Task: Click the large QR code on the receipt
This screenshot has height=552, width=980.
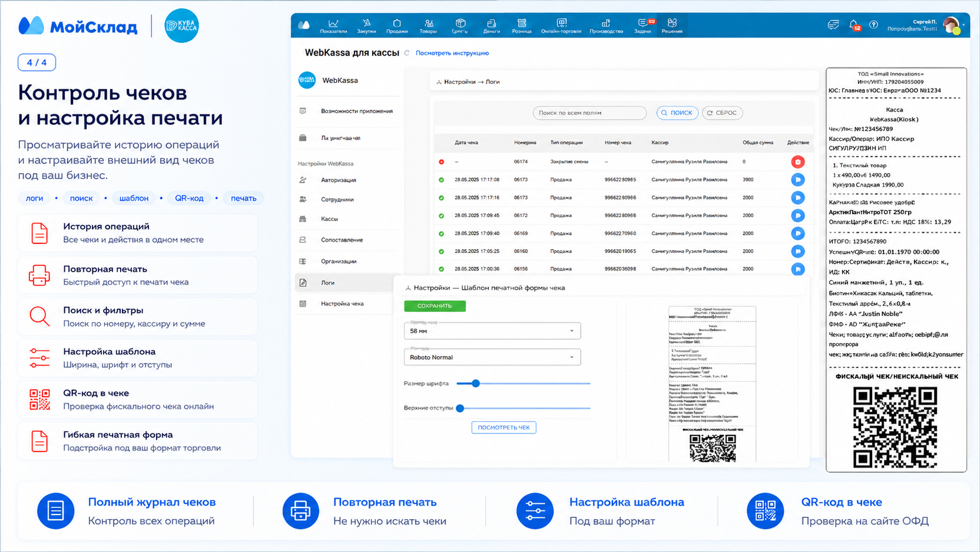Action: (895, 427)
